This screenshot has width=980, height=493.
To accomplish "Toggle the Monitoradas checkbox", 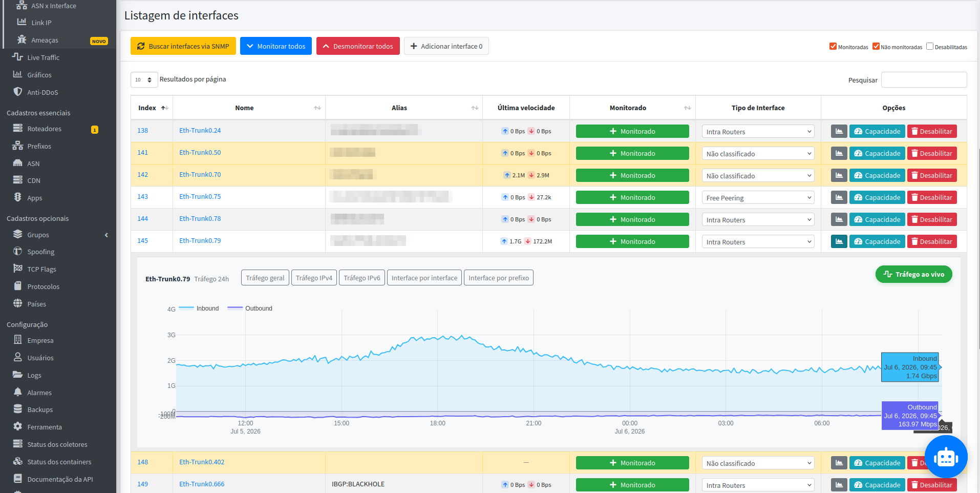I will [833, 46].
